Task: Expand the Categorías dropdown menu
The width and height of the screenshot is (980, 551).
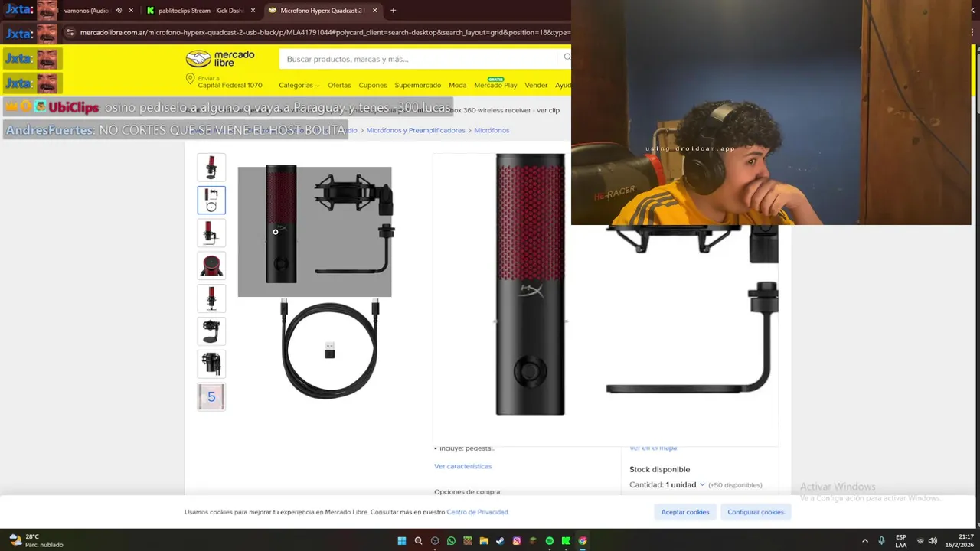Action: click(x=299, y=85)
